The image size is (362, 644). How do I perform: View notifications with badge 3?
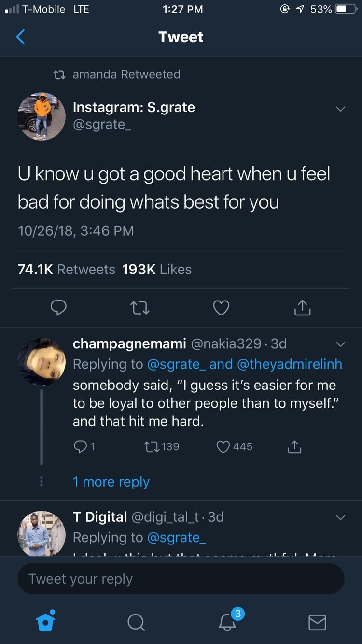tap(226, 623)
